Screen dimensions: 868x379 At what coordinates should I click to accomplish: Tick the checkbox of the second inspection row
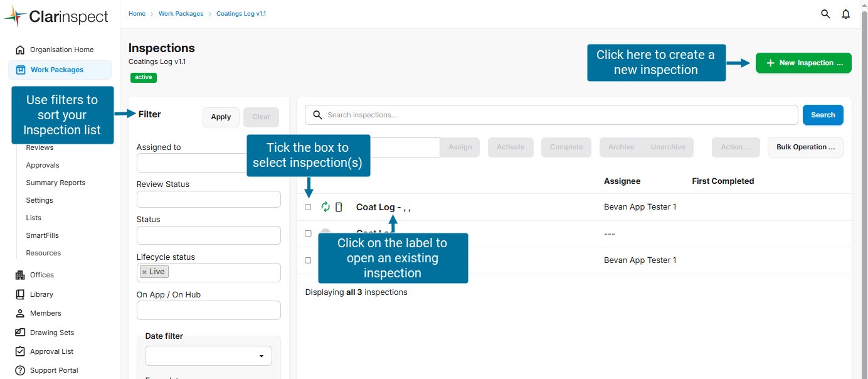tap(308, 233)
